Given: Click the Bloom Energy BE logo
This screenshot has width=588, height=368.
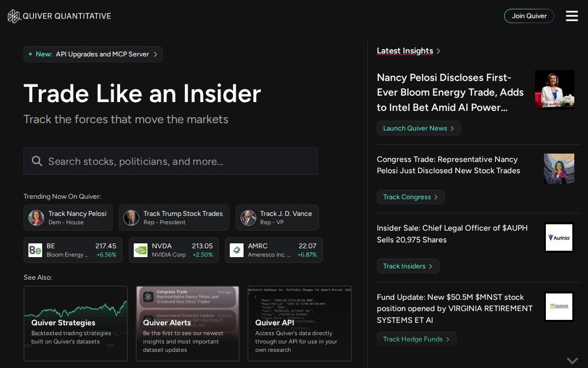Looking at the screenshot, I should (x=35, y=250).
